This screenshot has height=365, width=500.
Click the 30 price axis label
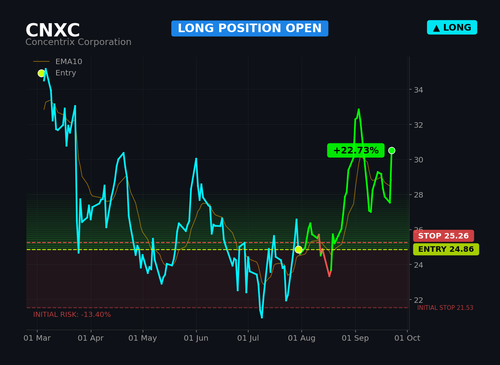pos(418,160)
